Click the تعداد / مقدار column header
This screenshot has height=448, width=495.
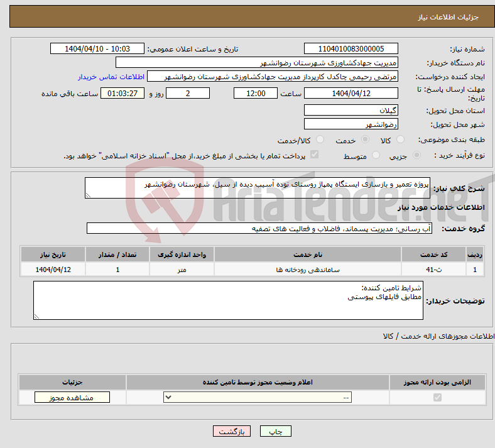[117, 254]
